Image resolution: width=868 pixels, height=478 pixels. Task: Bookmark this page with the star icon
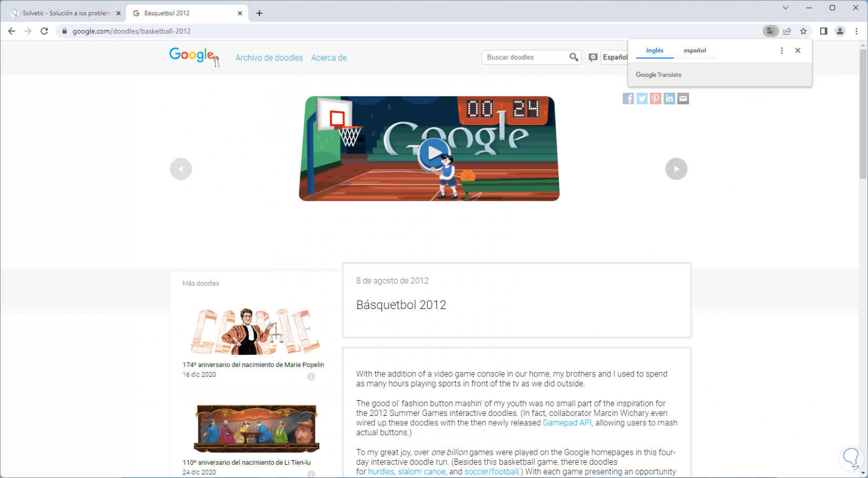[803, 31]
